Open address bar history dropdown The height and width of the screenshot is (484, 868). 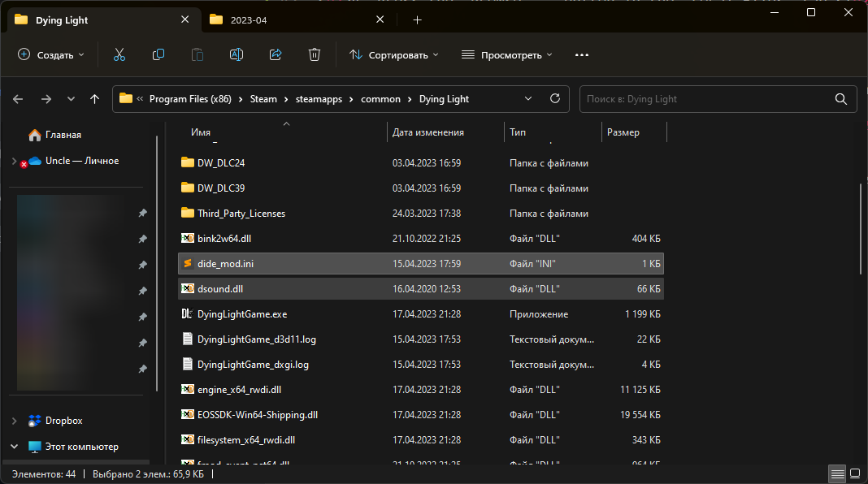(528, 98)
